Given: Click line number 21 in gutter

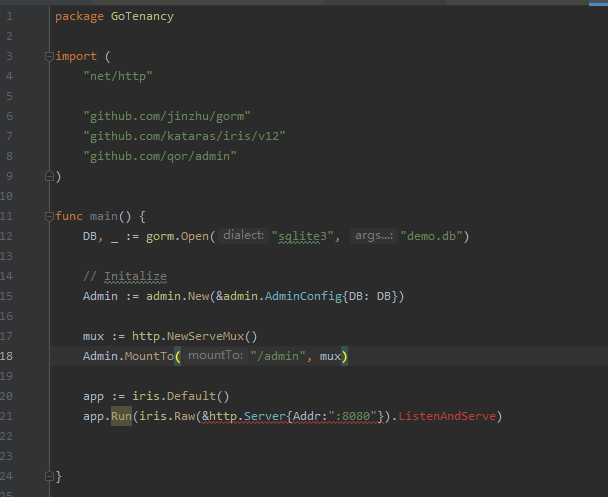Looking at the screenshot, I should tap(6, 416).
